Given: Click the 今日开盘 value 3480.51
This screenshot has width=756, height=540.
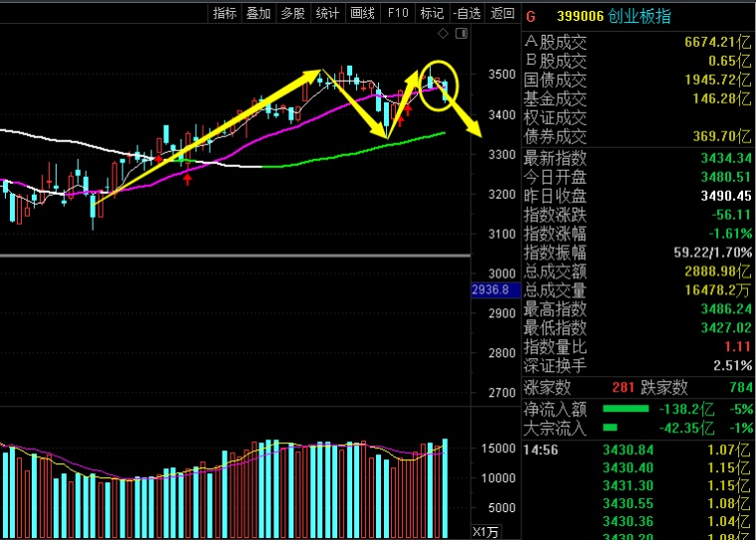Looking at the screenshot, I should click(726, 177).
